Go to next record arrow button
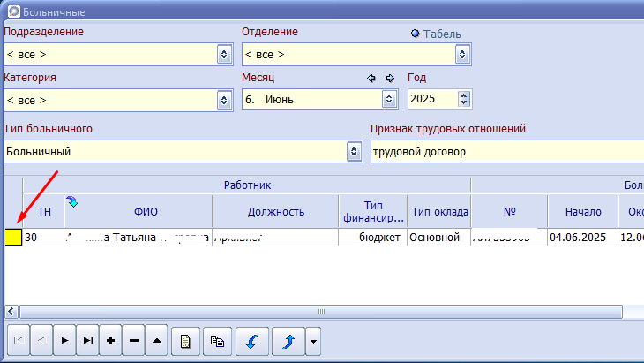Screen dimensions: 644x363 (64, 340)
